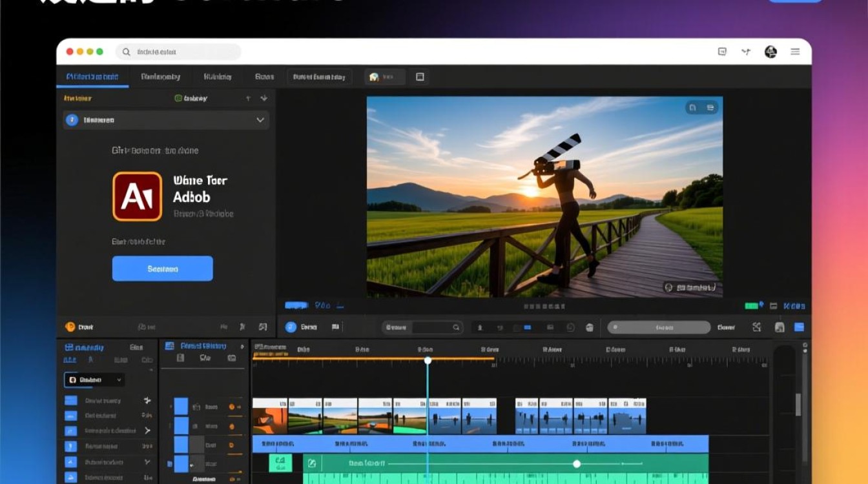Switch to the fourth tab in the tab row
The height and width of the screenshot is (484, 868).
point(264,77)
